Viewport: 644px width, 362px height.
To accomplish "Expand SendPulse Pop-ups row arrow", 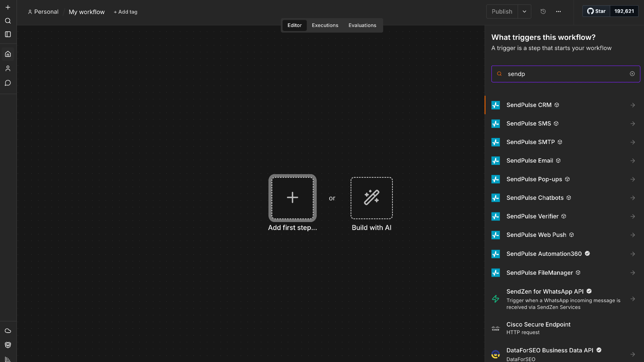I will [633, 179].
